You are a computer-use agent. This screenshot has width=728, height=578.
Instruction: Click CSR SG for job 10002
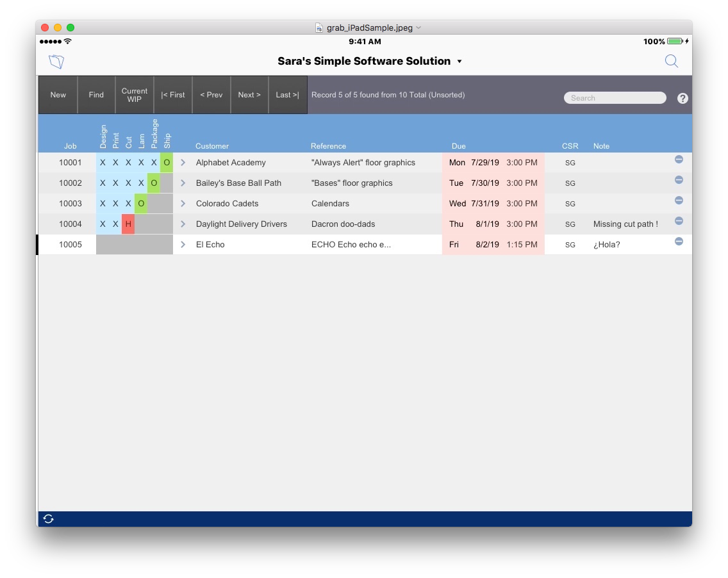click(x=570, y=183)
